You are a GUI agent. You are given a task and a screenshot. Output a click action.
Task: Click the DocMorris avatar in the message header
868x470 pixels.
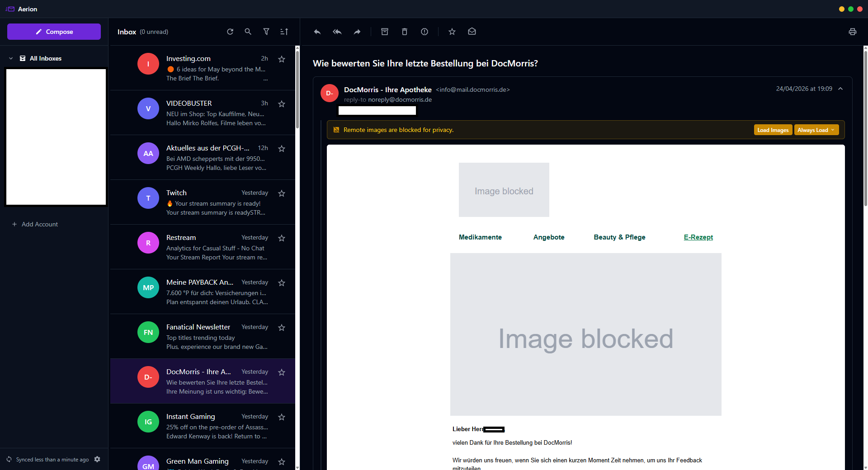pyautogui.click(x=330, y=93)
